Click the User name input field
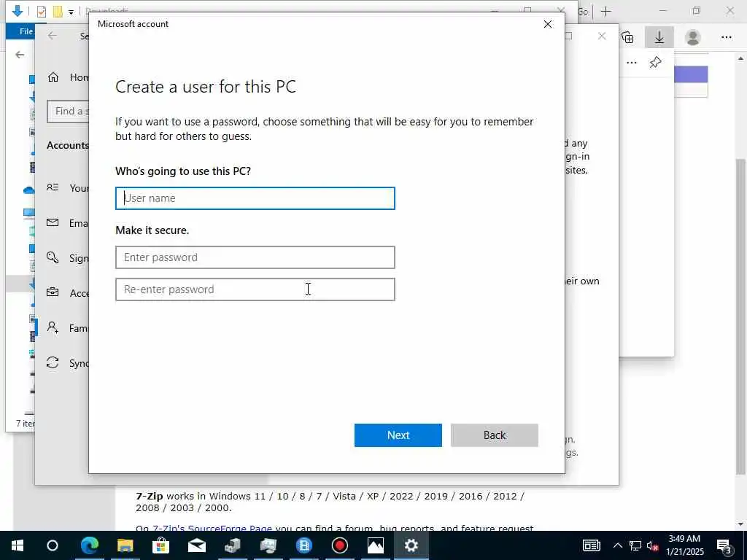The width and height of the screenshot is (747, 560). point(255,198)
